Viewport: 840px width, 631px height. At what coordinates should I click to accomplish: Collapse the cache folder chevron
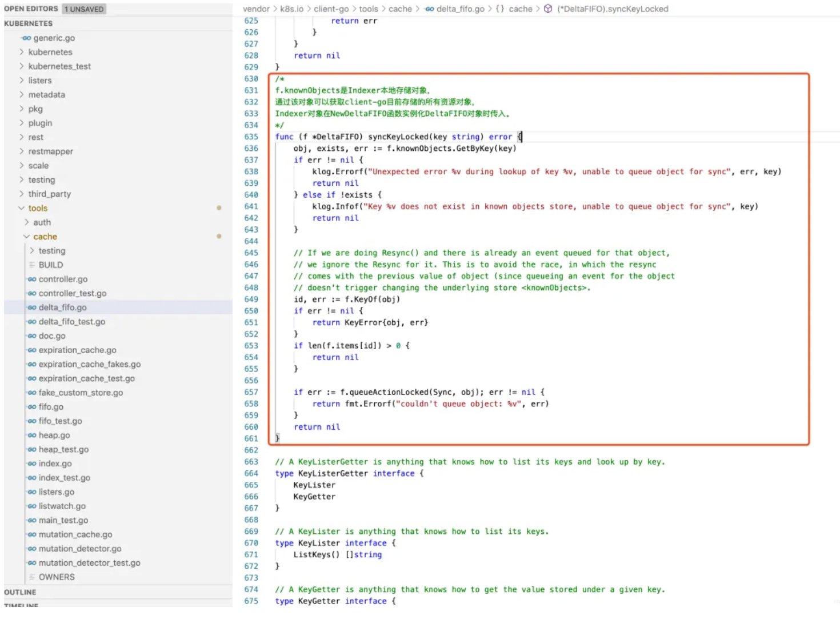[x=26, y=237]
